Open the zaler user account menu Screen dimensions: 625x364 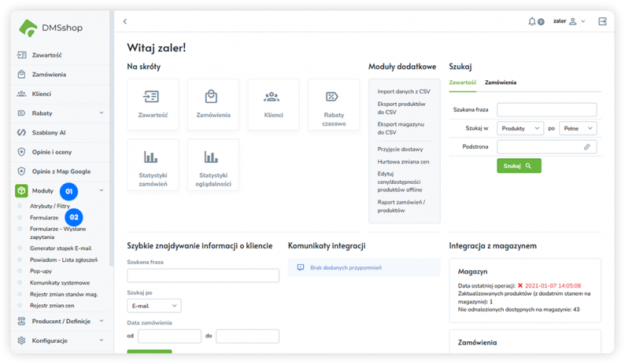coord(569,21)
